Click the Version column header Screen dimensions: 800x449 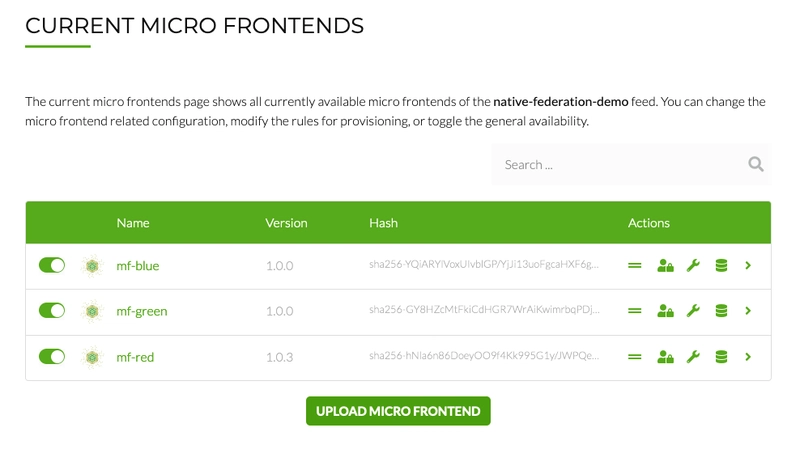coord(286,223)
